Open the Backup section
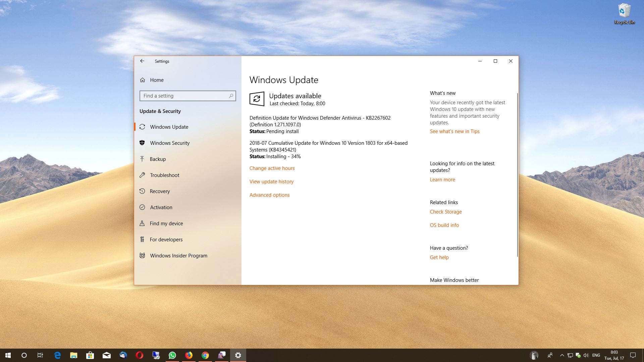Image resolution: width=644 pixels, height=362 pixels. pyautogui.click(x=188, y=159)
